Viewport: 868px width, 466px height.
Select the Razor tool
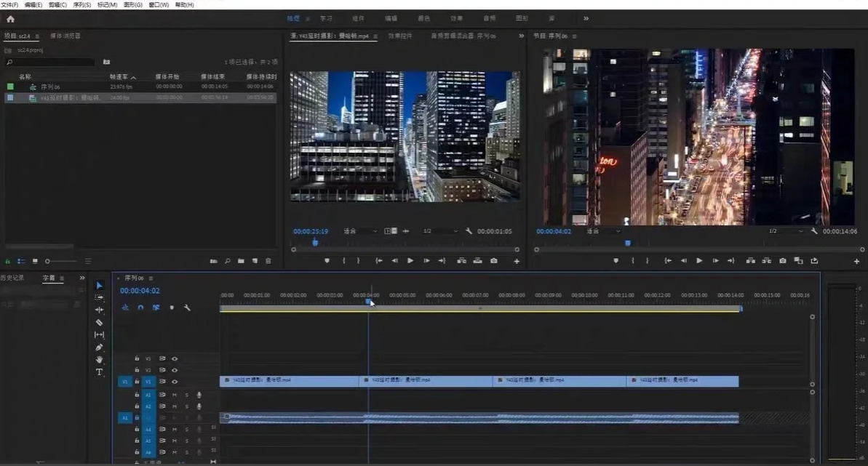click(x=99, y=322)
